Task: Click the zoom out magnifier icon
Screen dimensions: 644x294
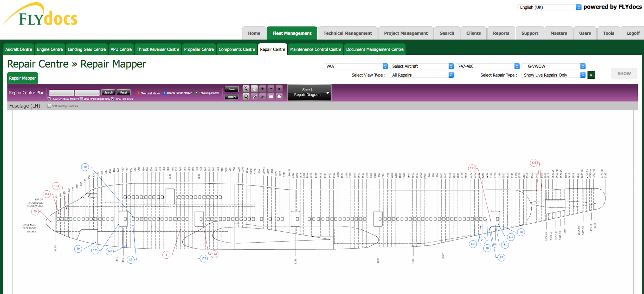Action: (246, 97)
